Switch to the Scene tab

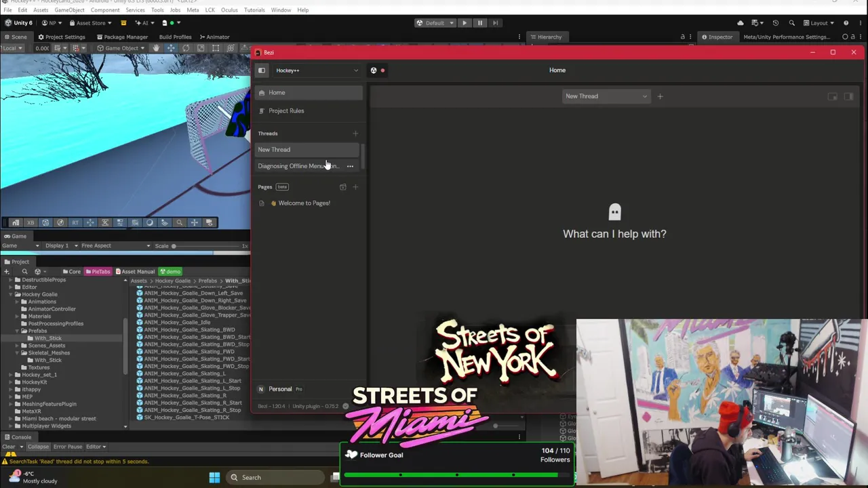click(16, 37)
